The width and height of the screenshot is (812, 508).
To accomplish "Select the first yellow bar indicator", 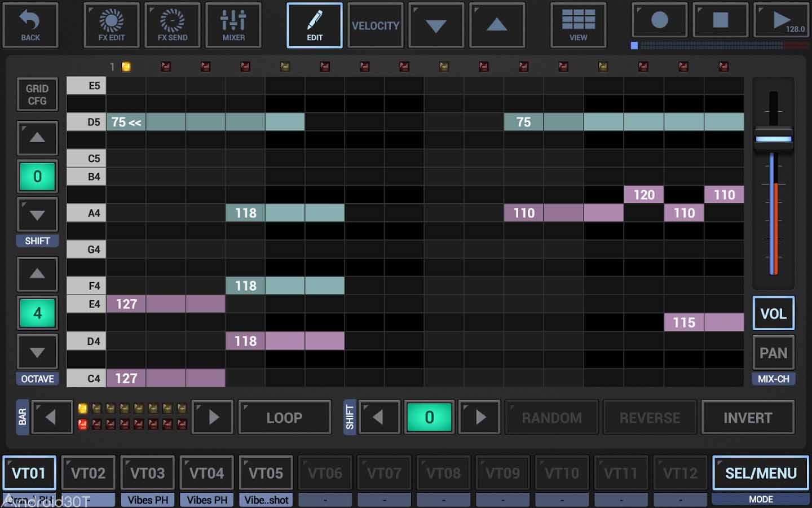I will coord(82,408).
